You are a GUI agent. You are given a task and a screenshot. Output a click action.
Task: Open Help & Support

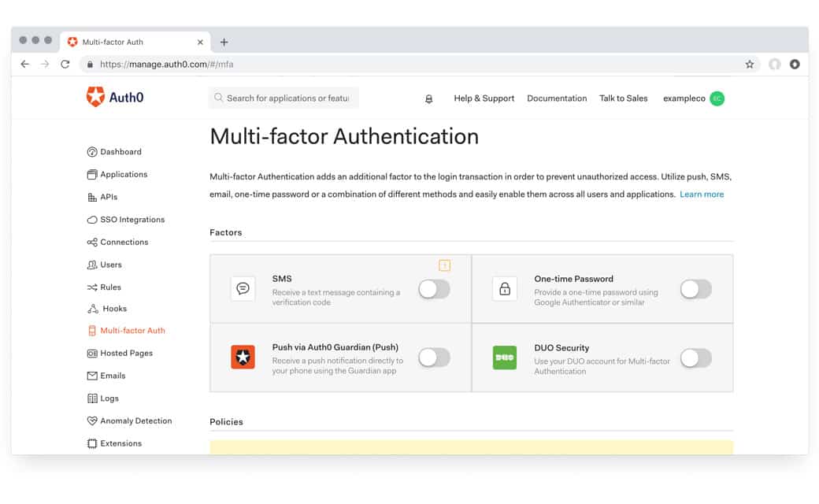484,98
